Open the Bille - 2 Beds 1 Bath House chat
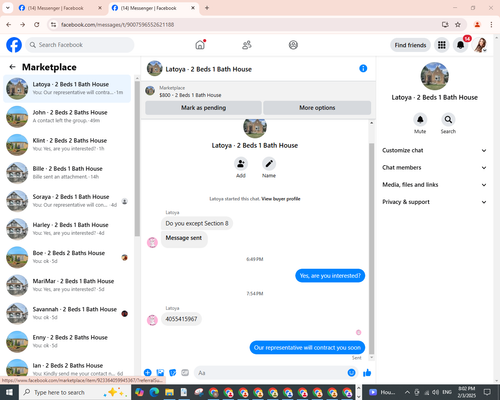The width and height of the screenshot is (500, 400). pos(67,173)
